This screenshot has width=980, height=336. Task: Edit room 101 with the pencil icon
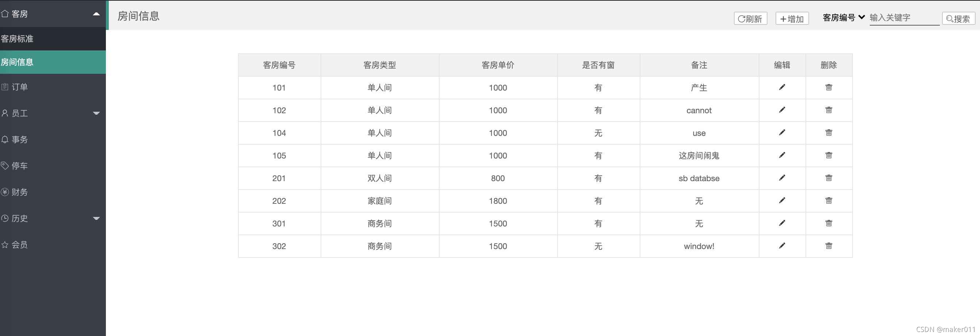coord(782,87)
